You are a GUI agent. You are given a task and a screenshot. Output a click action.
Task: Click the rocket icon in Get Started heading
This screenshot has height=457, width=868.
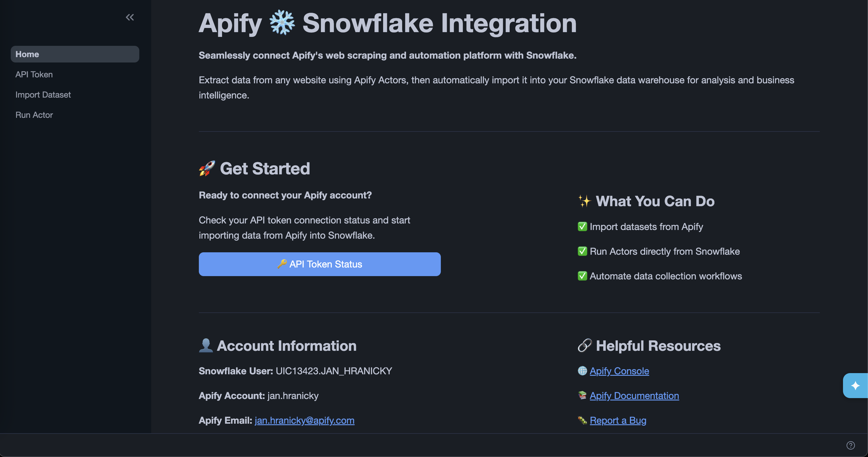(207, 168)
